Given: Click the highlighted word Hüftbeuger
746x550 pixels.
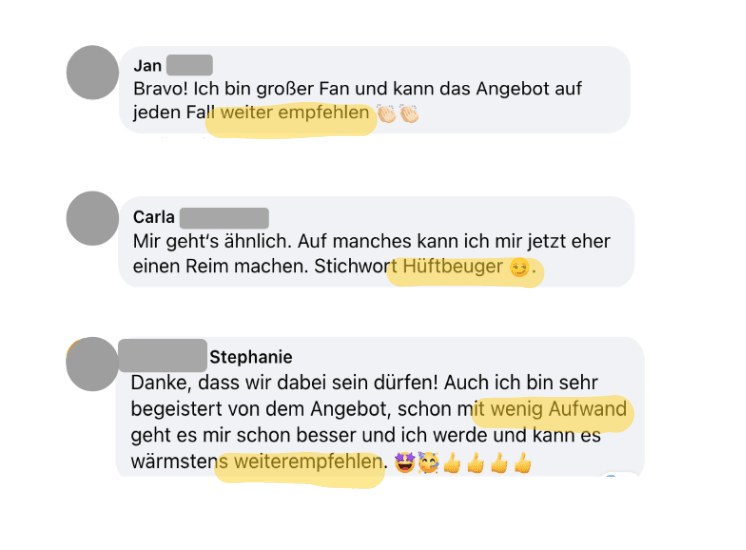Looking at the screenshot, I should [x=452, y=266].
